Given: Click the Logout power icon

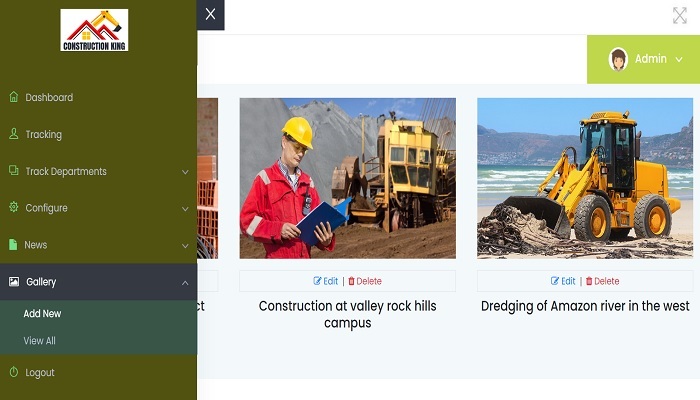Looking at the screenshot, I should [14, 372].
